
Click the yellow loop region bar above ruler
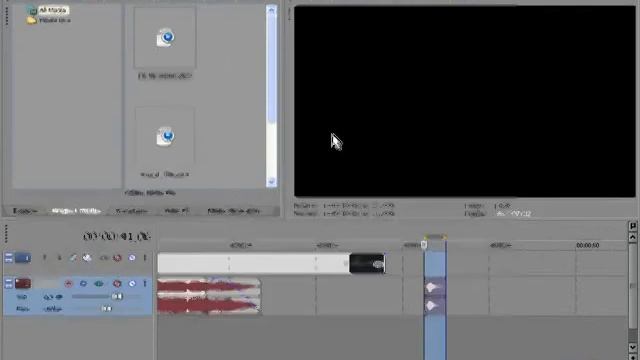tap(435, 237)
